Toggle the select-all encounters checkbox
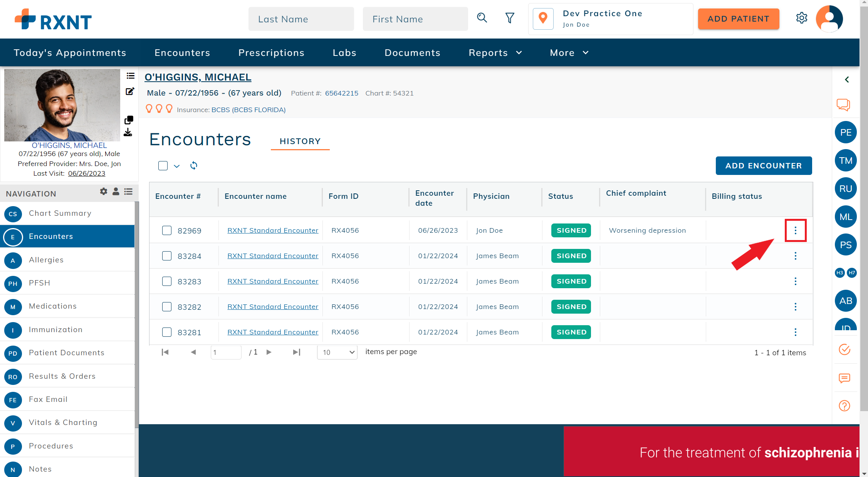Image resolution: width=868 pixels, height=477 pixels. click(163, 166)
